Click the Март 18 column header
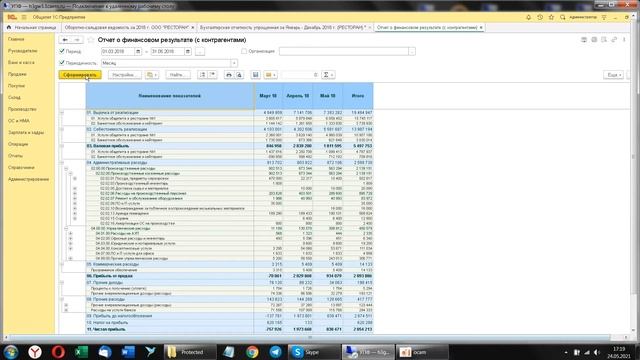This screenshot has height=360, width=640. [268, 96]
